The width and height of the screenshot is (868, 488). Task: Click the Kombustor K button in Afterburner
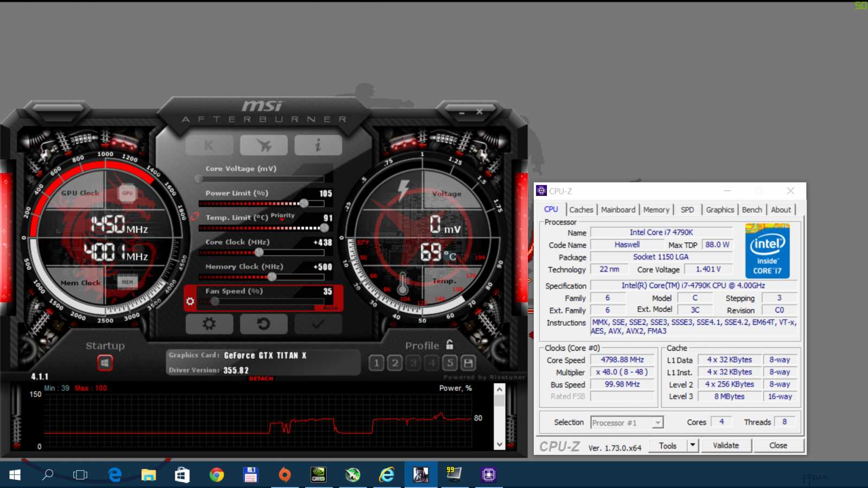coord(209,145)
